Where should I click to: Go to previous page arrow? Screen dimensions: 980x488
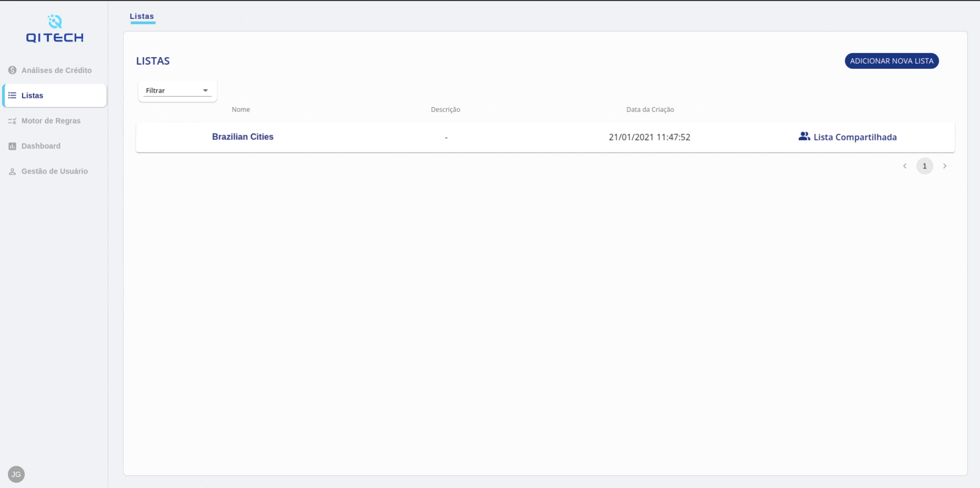pyautogui.click(x=905, y=166)
